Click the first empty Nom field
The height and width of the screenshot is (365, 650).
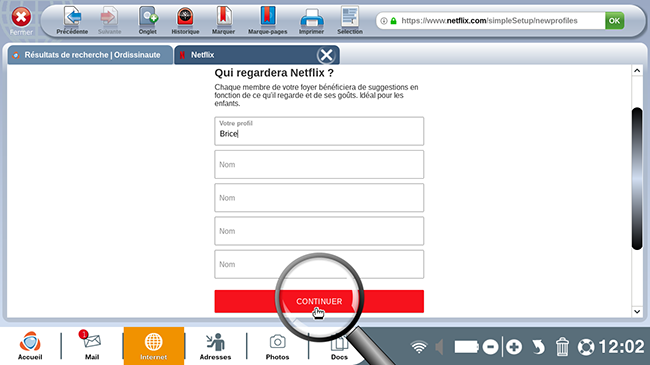(x=319, y=165)
